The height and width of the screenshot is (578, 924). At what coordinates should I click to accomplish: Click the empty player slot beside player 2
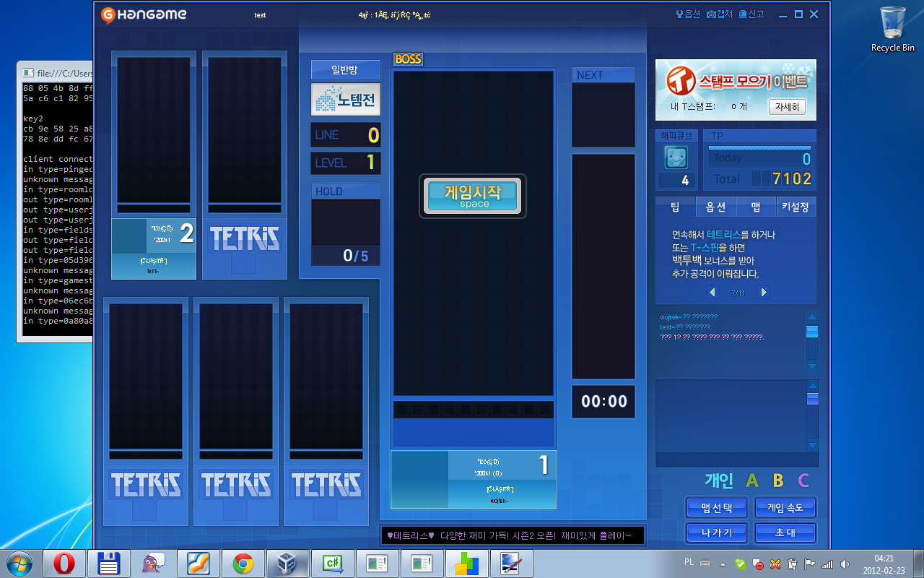click(245, 165)
